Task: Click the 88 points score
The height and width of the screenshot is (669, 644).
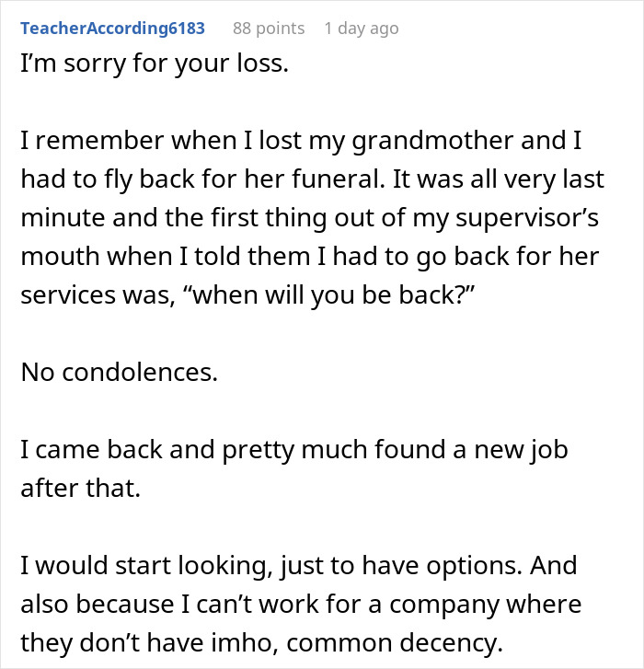Action: 268,29
